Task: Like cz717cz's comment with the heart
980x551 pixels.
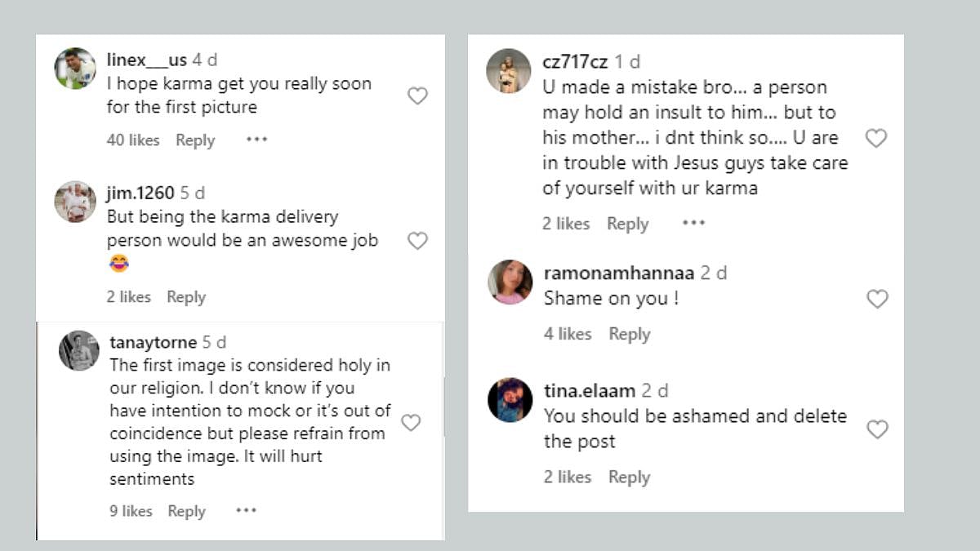Action: pyautogui.click(x=876, y=139)
